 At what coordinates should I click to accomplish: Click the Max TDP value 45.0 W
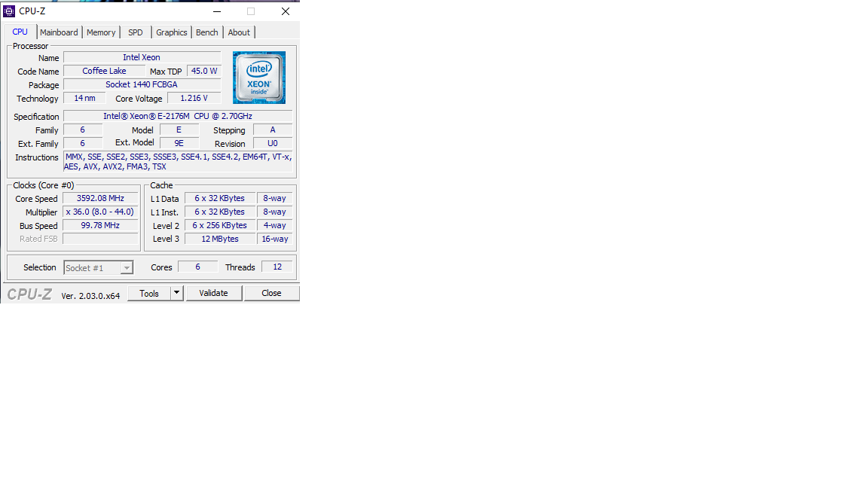204,71
